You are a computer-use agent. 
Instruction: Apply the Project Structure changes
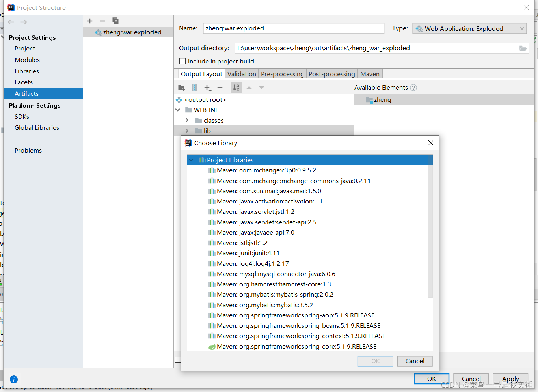(510, 379)
